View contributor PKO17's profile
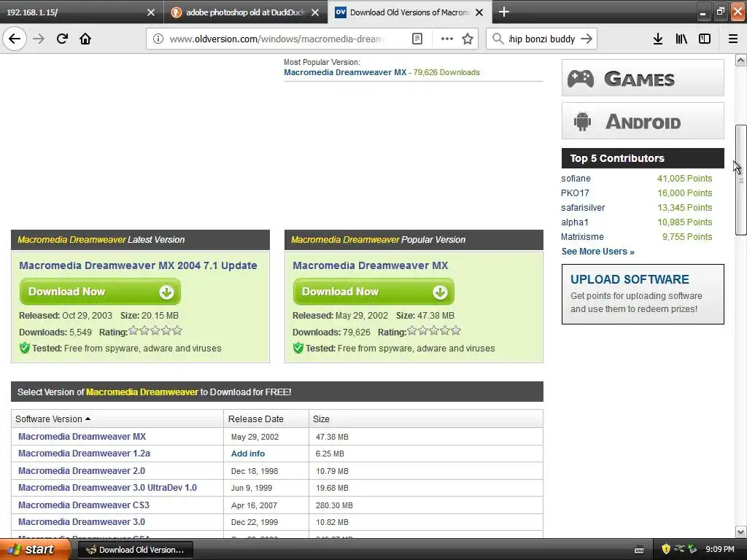The image size is (747, 560). click(x=575, y=192)
